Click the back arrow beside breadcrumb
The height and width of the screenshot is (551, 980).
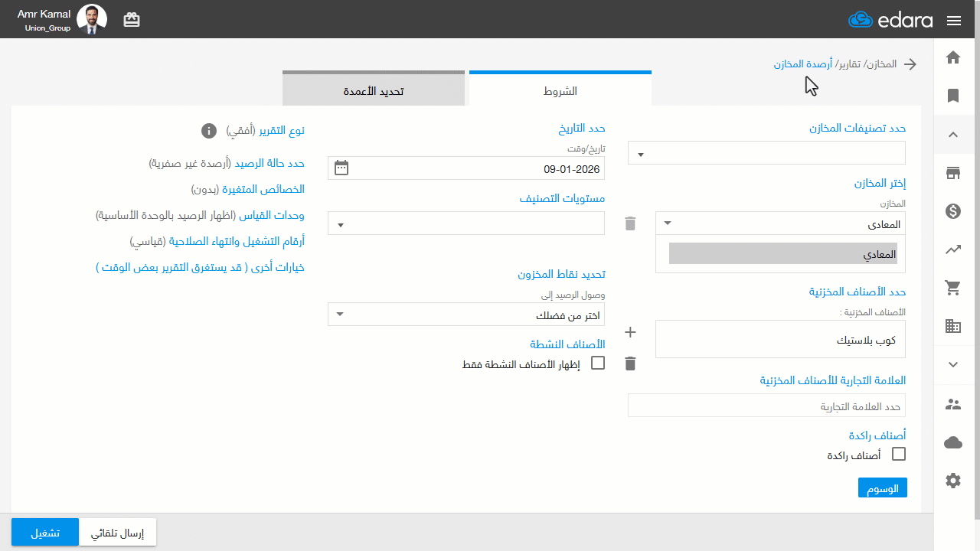(910, 64)
